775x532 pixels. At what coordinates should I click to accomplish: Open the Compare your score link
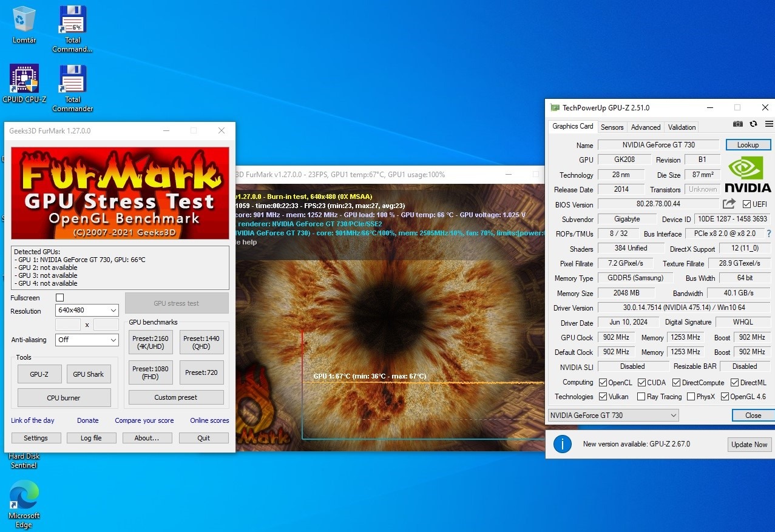144,420
